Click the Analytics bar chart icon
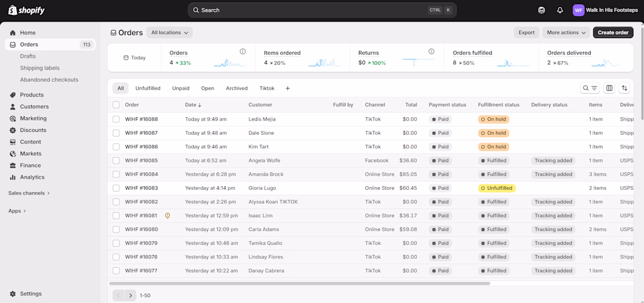Viewport: 644px width, 303px height. (x=13, y=177)
